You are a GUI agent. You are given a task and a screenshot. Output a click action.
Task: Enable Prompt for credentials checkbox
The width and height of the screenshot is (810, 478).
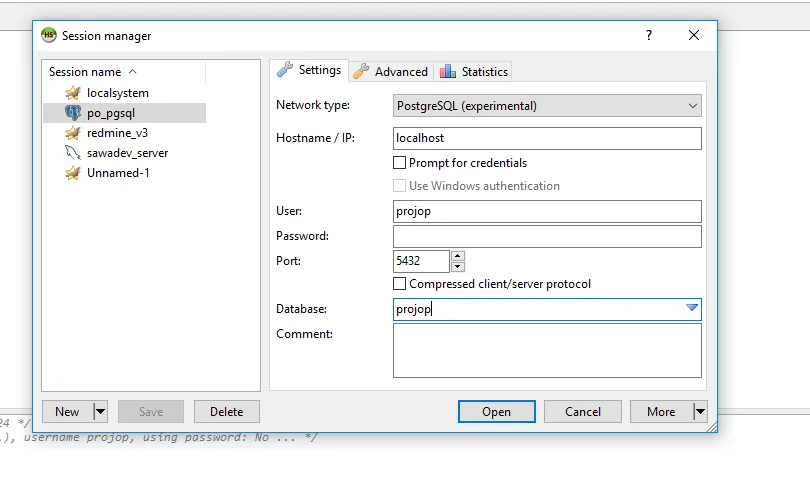[399, 163]
